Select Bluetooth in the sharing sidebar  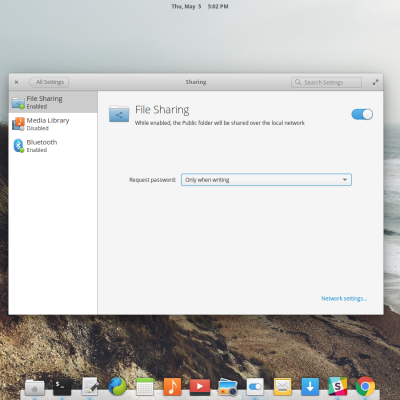[x=53, y=146]
